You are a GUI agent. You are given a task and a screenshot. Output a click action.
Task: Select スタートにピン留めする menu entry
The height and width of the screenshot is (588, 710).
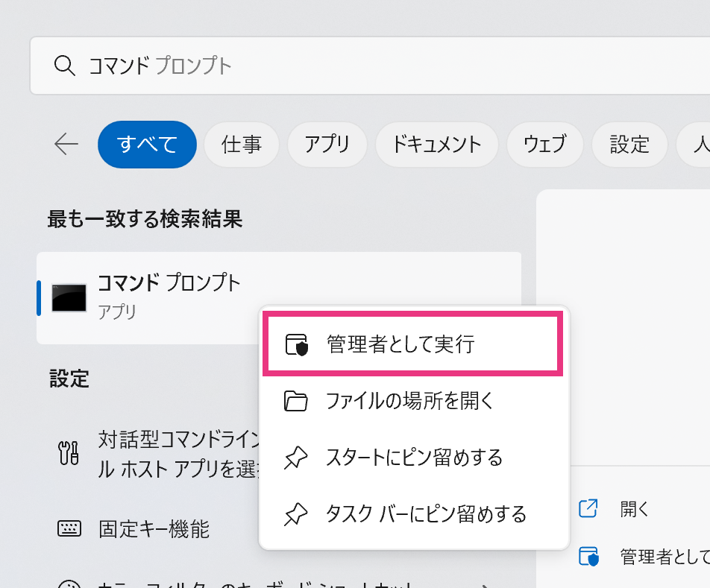413,458
